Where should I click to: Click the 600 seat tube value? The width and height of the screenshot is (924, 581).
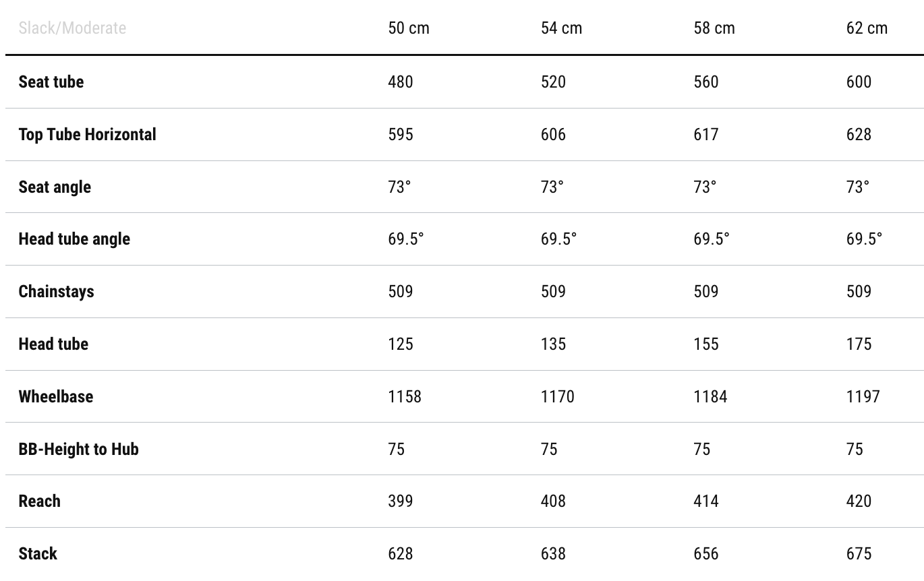859,82
